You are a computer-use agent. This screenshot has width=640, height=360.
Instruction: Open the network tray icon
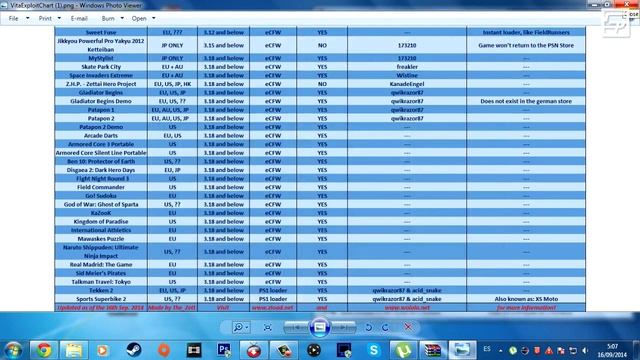[x=573, y=350]
